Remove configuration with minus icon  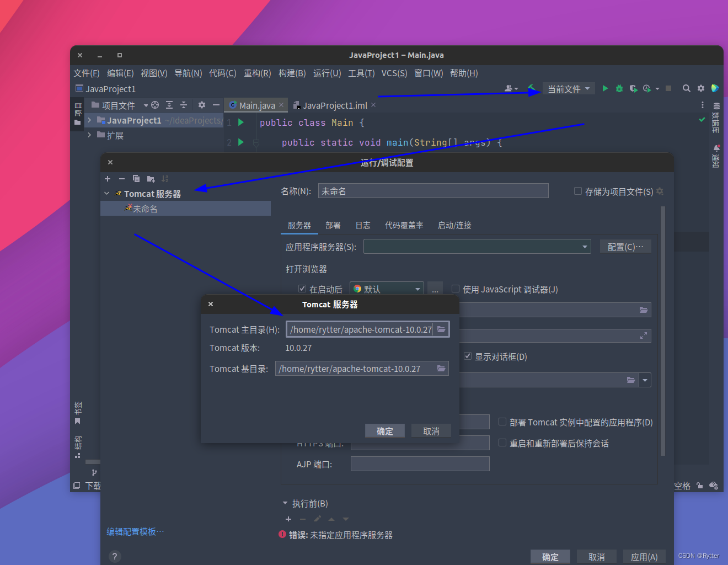click(122, 179)
